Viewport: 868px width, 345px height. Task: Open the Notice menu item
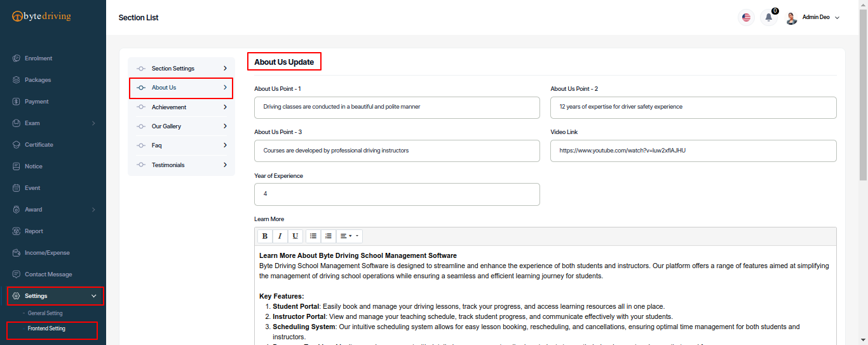coord(34,166)
